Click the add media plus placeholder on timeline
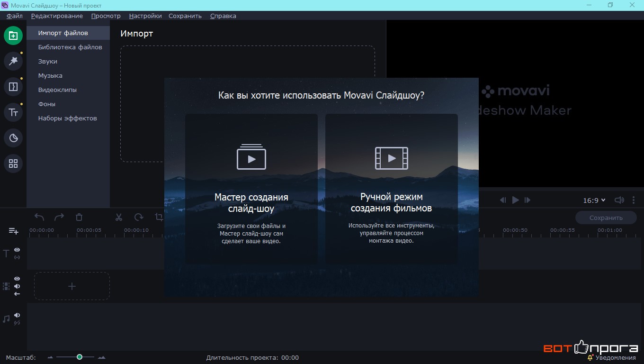 (x=72, y=286)
